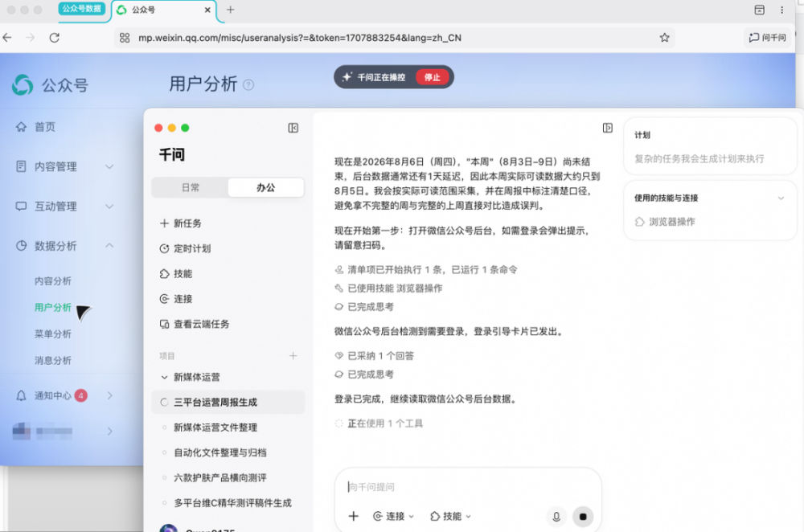Screen dimensions: 804x532
Task: Click the 向千问提问 input field
Action: (468, 487)
